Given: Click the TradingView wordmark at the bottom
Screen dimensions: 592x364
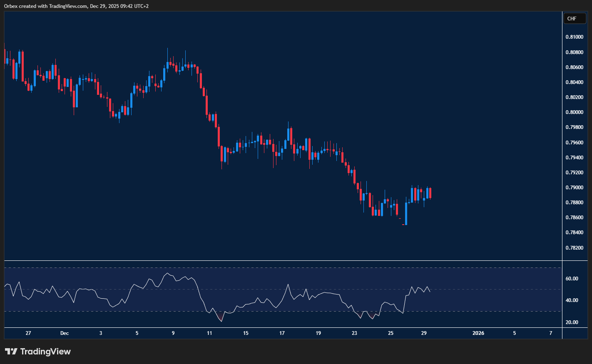Looking at the screenshot, I should point(45,352).
